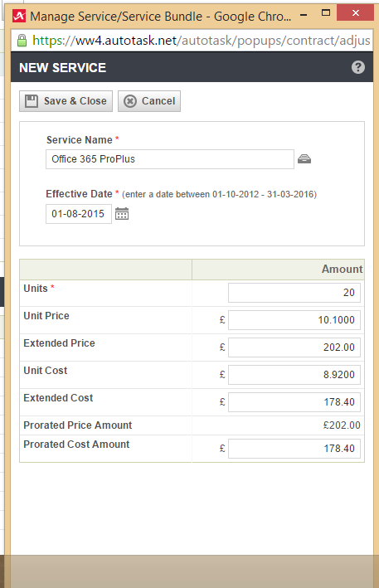This screenshot has height=588, width=379.
Task: Open the service selector icon beside Service Name
Action: (304, 159)
